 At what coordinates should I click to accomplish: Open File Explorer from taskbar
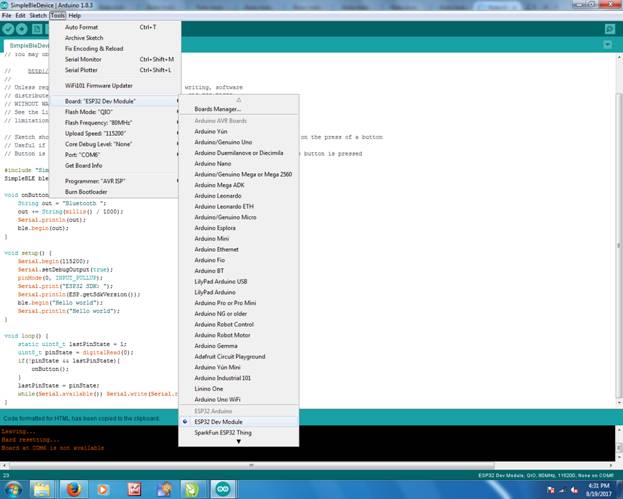pos(41,489)
